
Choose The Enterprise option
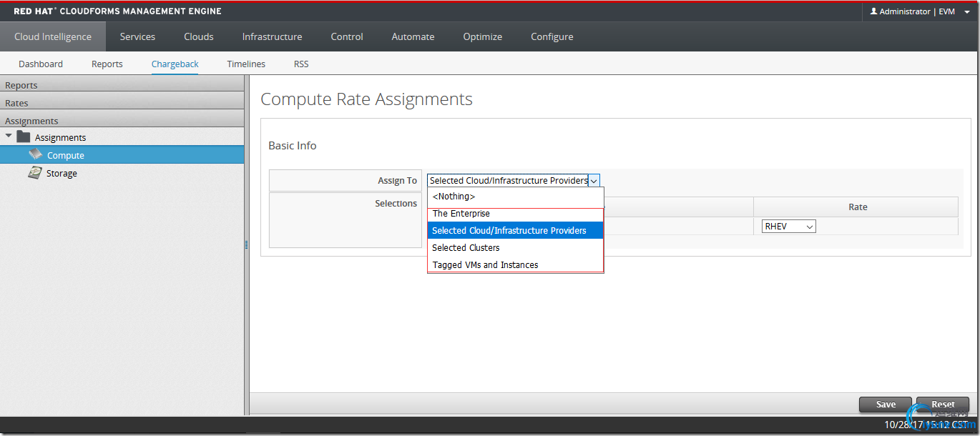coord(515,214)
